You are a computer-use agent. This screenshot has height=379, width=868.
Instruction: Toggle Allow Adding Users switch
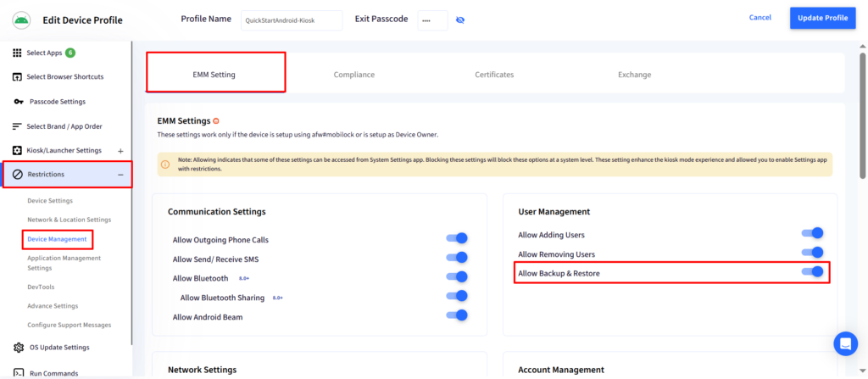812,232
